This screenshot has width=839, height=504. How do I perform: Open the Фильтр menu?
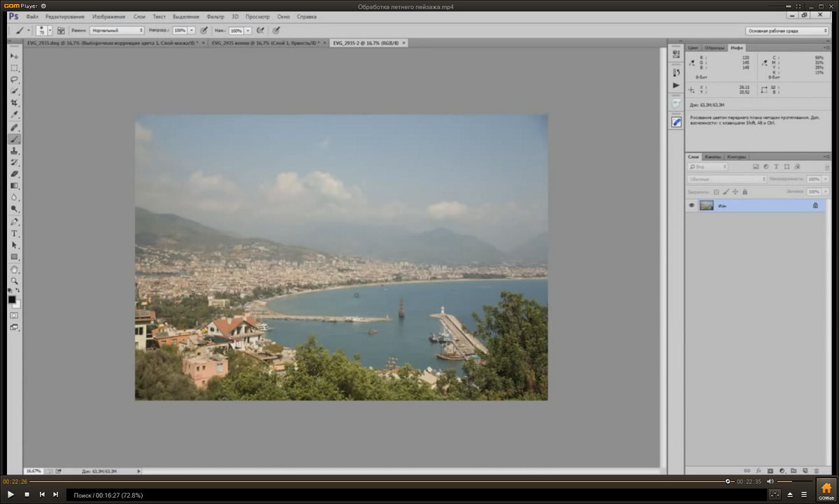[215, 16]
